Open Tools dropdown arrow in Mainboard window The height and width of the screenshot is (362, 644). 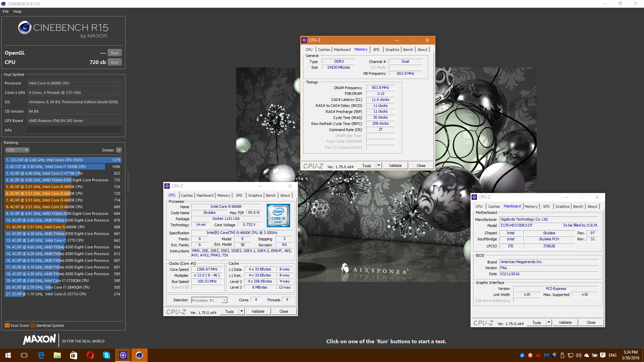(x=549, y=322)
